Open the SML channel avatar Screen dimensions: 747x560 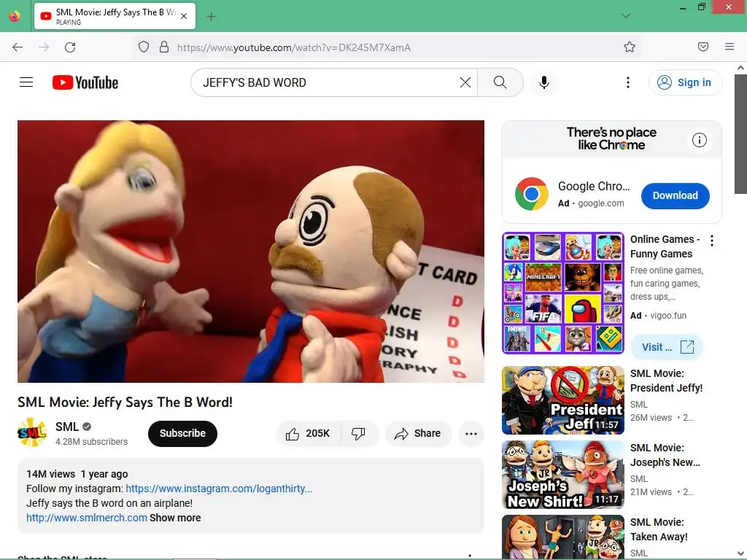click(32, 433)
